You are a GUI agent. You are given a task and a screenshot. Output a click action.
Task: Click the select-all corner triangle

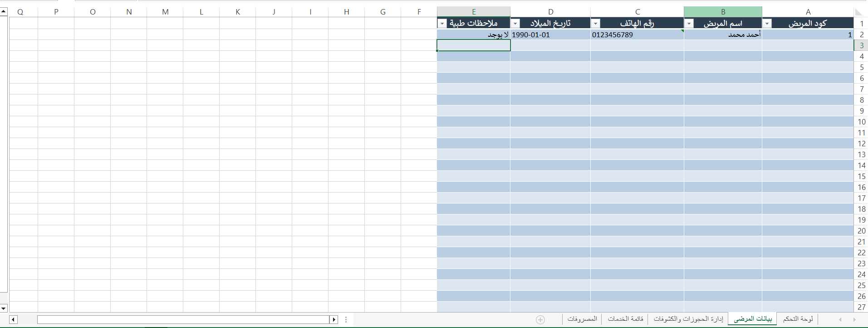[858, 12]
